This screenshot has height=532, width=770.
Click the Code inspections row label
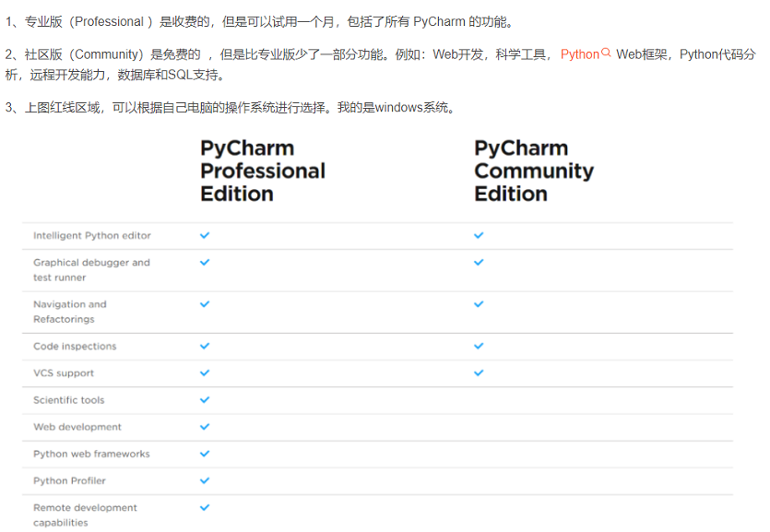coord(75,347)
